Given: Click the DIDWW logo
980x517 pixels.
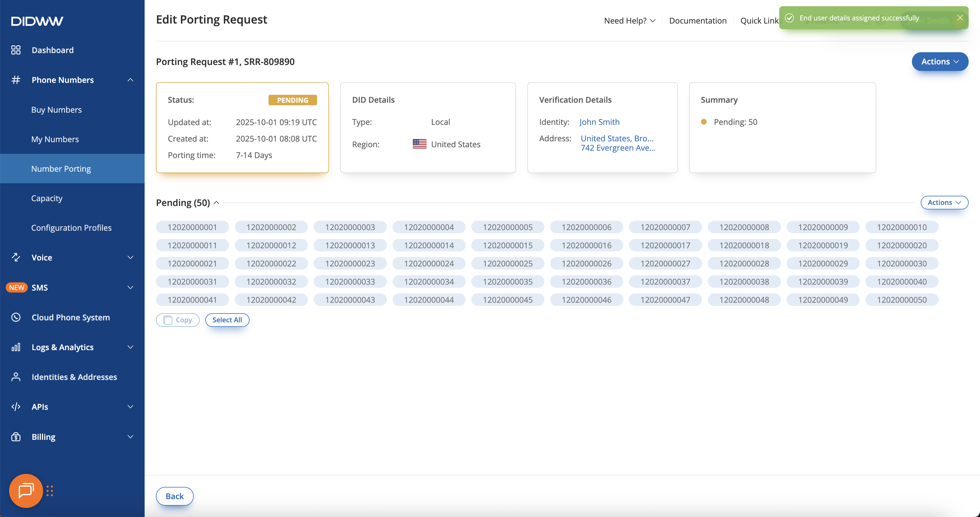Looking at the screenshot, I should 37,21.
